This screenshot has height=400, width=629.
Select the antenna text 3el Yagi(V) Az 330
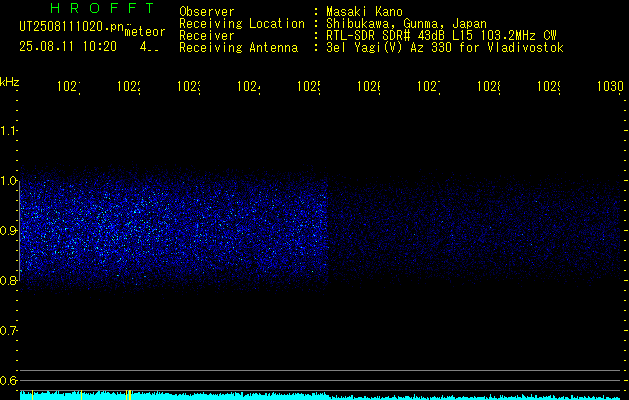point(391,48)
